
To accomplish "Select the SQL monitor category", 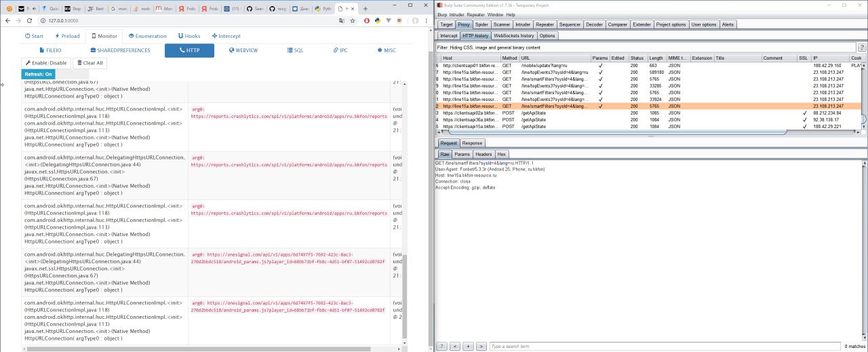I will [x=295, y=50].
